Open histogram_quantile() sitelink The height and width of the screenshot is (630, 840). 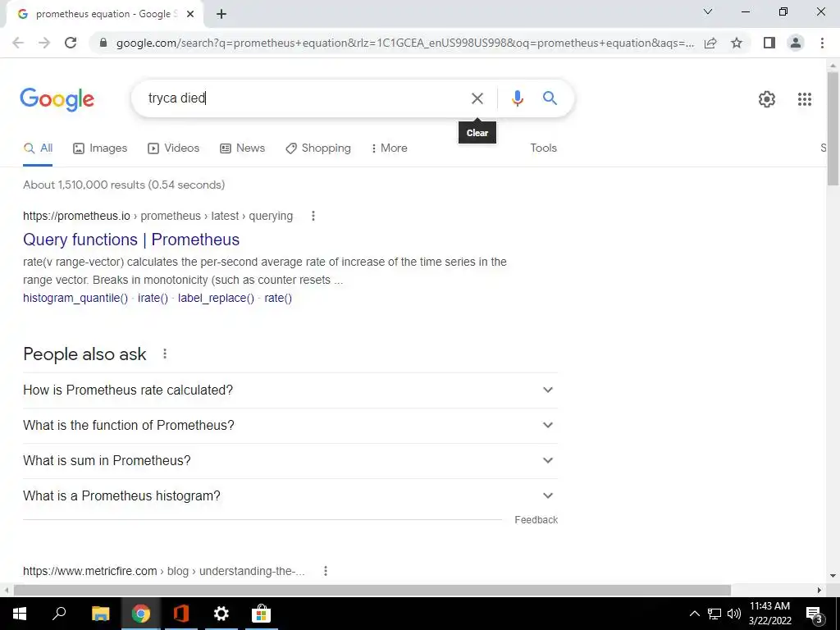click(75, 299)
